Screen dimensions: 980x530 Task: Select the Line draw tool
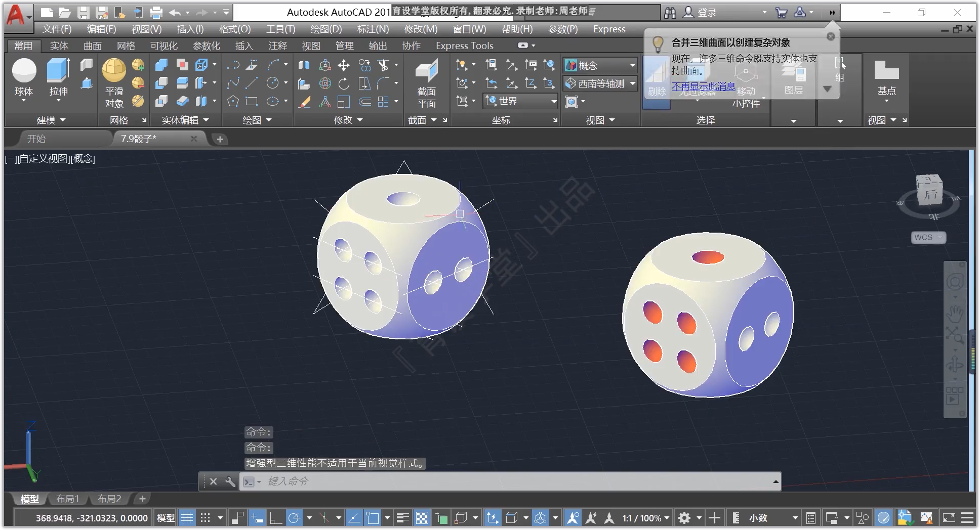pos(252,83)
